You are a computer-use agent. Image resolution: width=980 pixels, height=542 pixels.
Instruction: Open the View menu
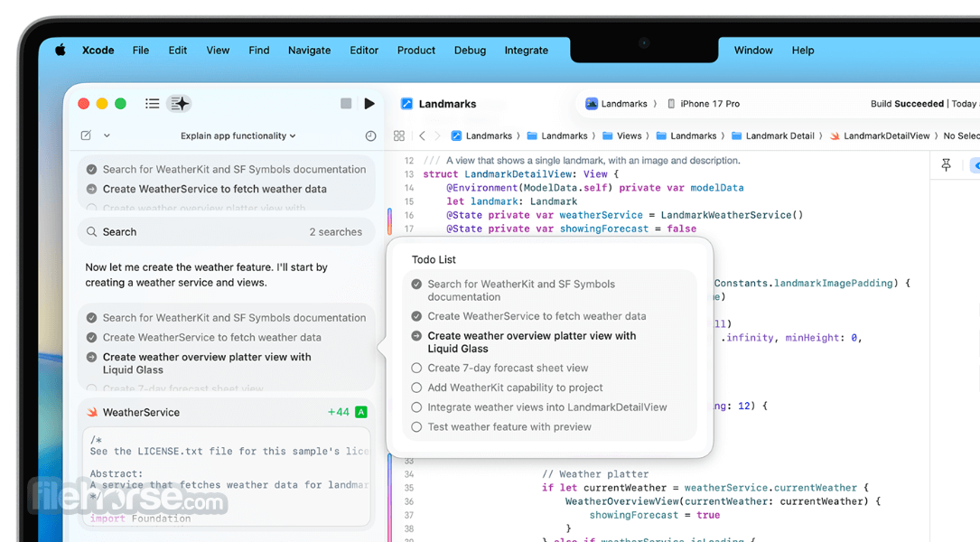click(x=218, y=50)
